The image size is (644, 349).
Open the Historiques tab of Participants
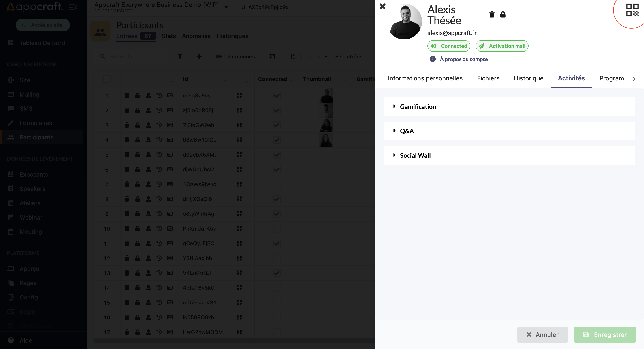pos(232,36)
